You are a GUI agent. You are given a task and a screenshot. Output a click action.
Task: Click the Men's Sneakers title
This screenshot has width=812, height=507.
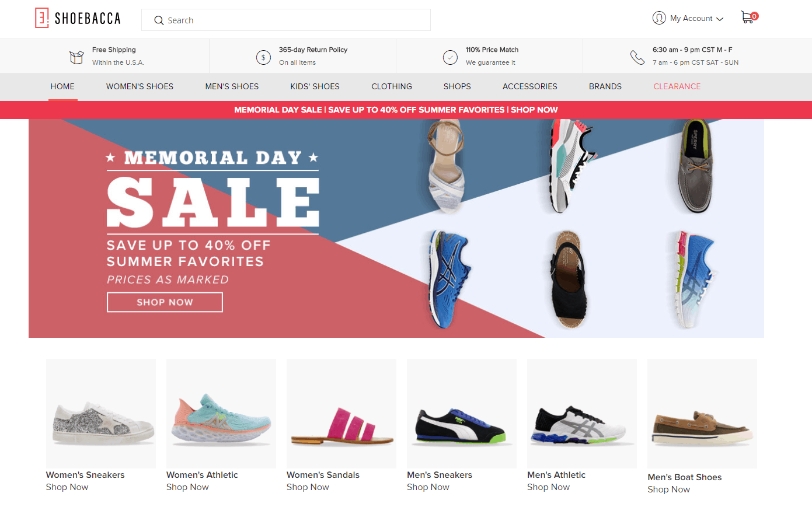(440, 475)
